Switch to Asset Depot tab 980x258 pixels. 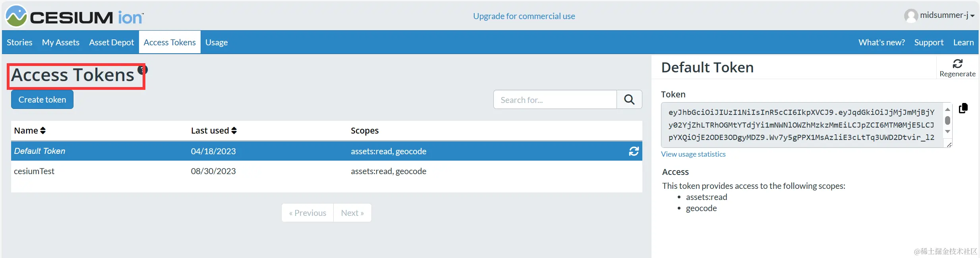coord(112,42)
